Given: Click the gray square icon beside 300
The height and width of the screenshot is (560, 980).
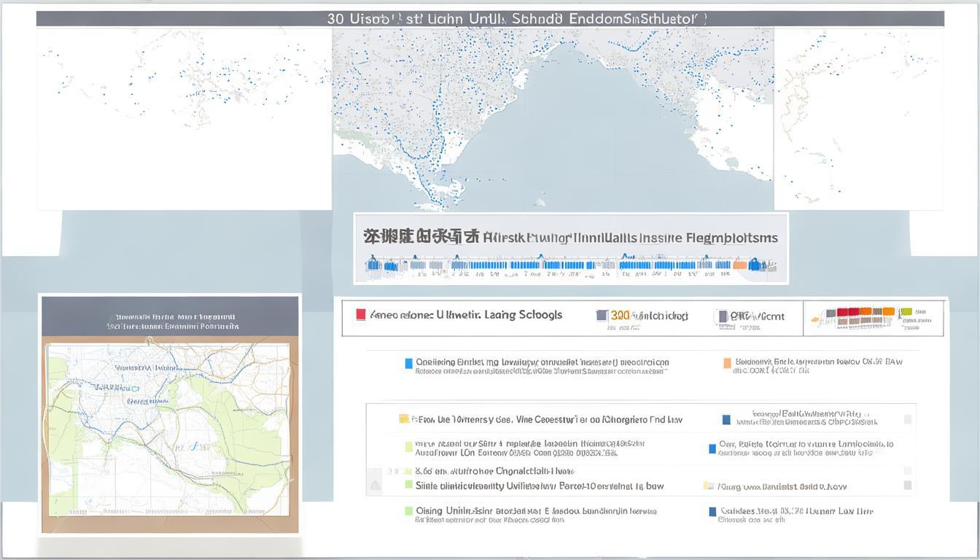Looking at the screenshot, I should click(602, 316).
